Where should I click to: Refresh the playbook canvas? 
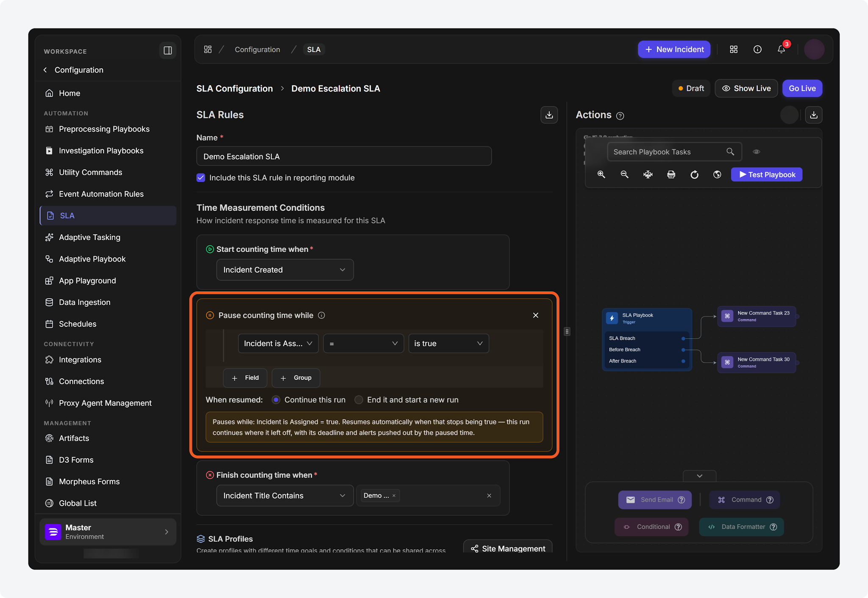[x=694, y=174]
